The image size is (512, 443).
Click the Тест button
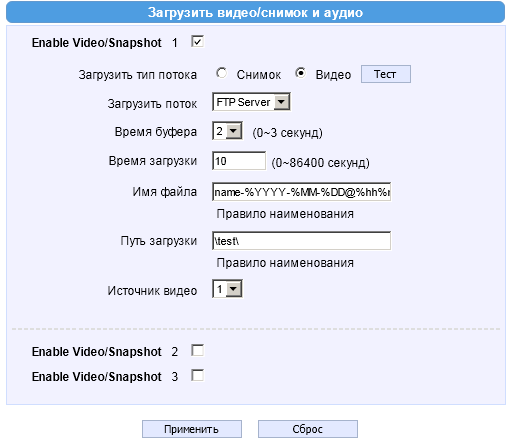coord(386,74)
